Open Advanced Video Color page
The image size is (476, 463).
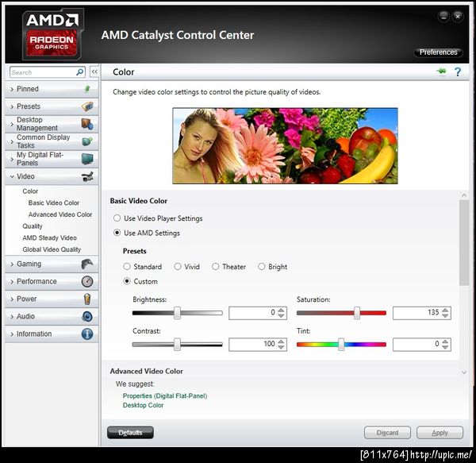(x=60, y=214)
